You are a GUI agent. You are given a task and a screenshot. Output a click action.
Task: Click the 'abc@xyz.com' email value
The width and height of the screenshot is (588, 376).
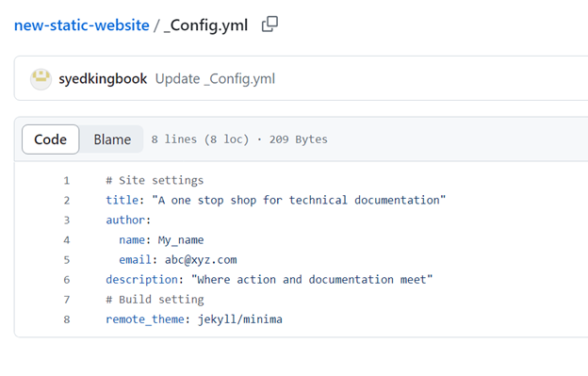click(x=201, y=260)
